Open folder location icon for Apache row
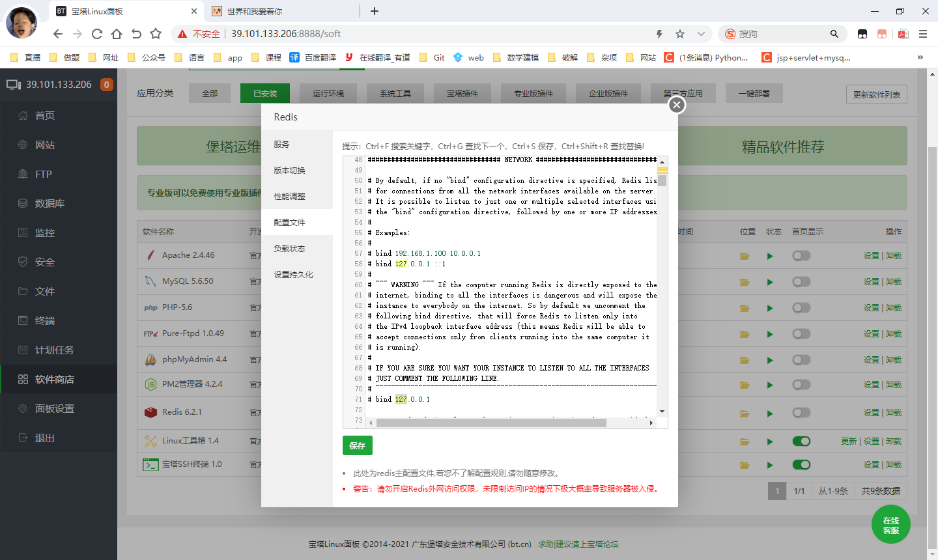 point(744,256)
